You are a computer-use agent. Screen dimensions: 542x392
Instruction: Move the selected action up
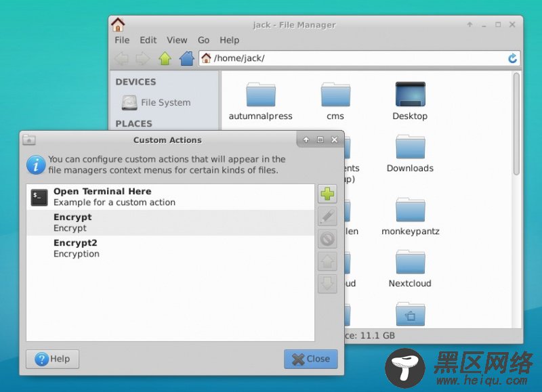[327, 261]
